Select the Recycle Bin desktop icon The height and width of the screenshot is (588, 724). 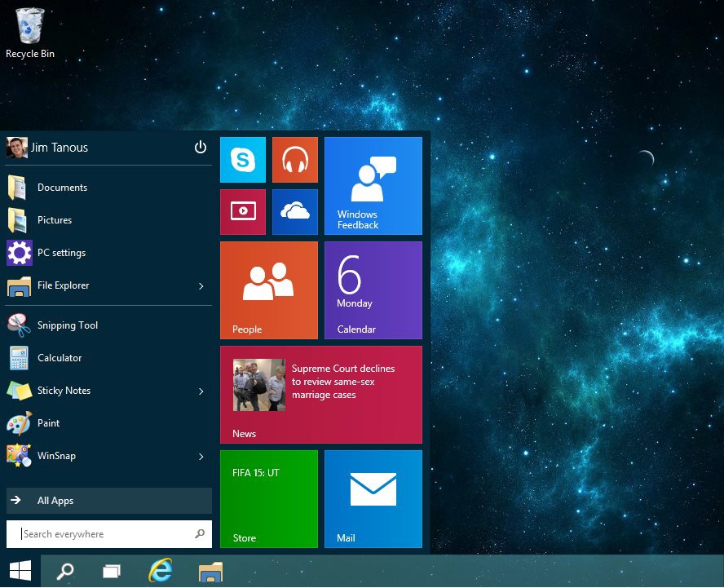30,33
